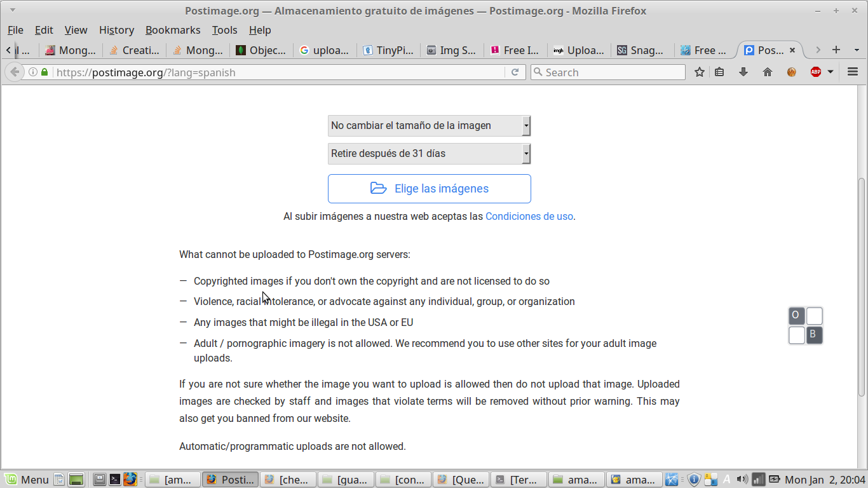
Task: Switch to the [che... taskbar window
Action: 287,480
